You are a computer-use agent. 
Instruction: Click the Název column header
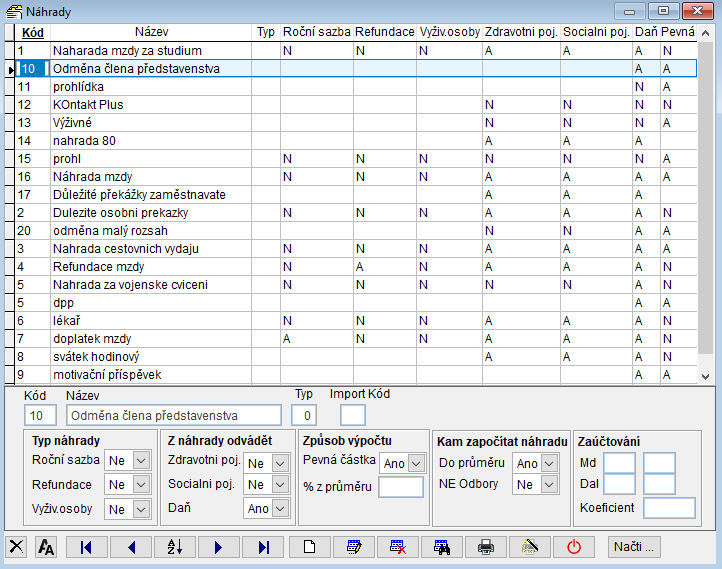point(151,32)
